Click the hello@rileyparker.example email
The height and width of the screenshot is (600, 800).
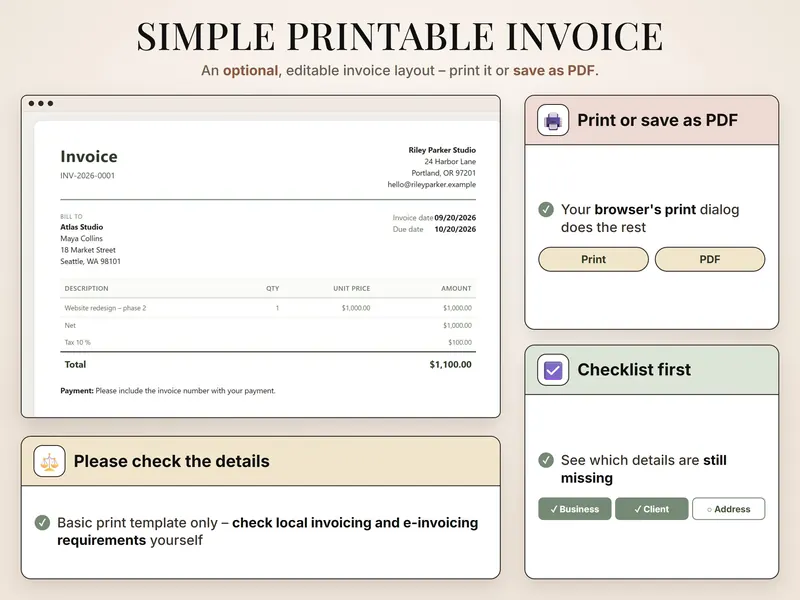(432, 184)
